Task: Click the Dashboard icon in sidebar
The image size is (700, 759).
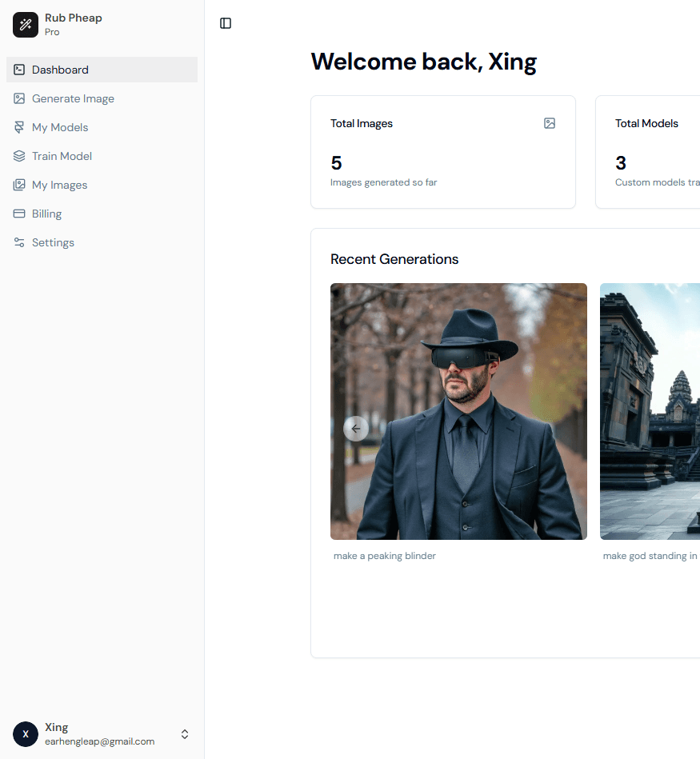Action: (x=19, y=70)
